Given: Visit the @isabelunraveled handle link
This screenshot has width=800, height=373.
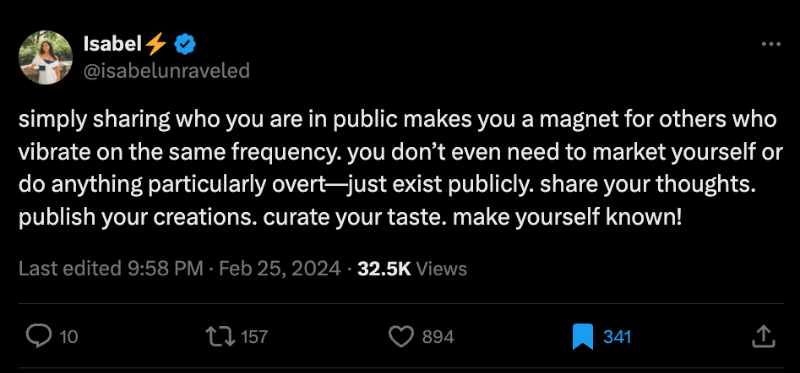Looking at the screenshot, I should pos(166,71).
